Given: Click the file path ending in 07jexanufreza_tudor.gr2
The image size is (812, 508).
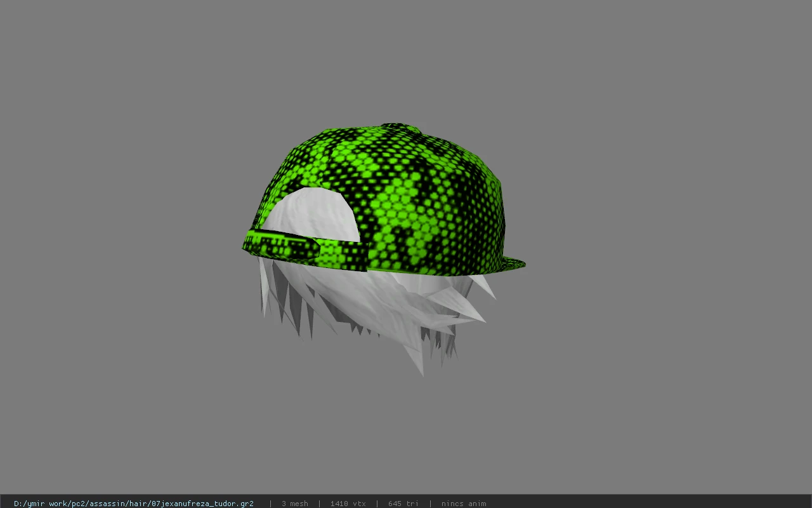Looking at the screenshot, I should click(134, 504).
